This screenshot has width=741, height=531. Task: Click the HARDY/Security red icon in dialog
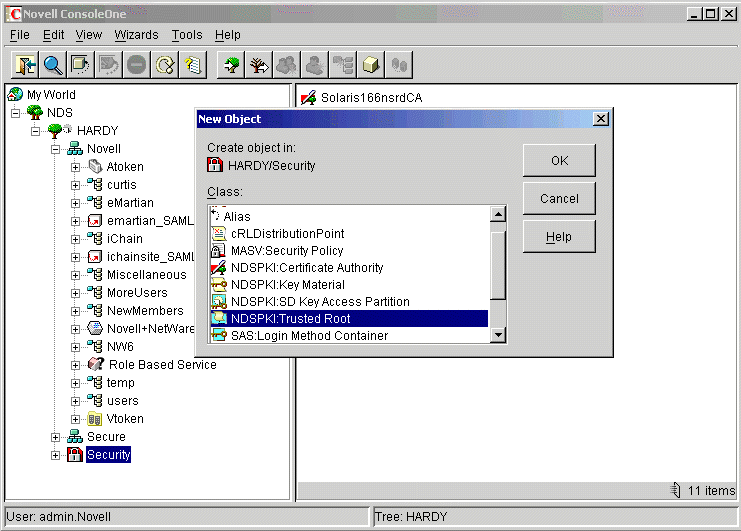[215, 165]
